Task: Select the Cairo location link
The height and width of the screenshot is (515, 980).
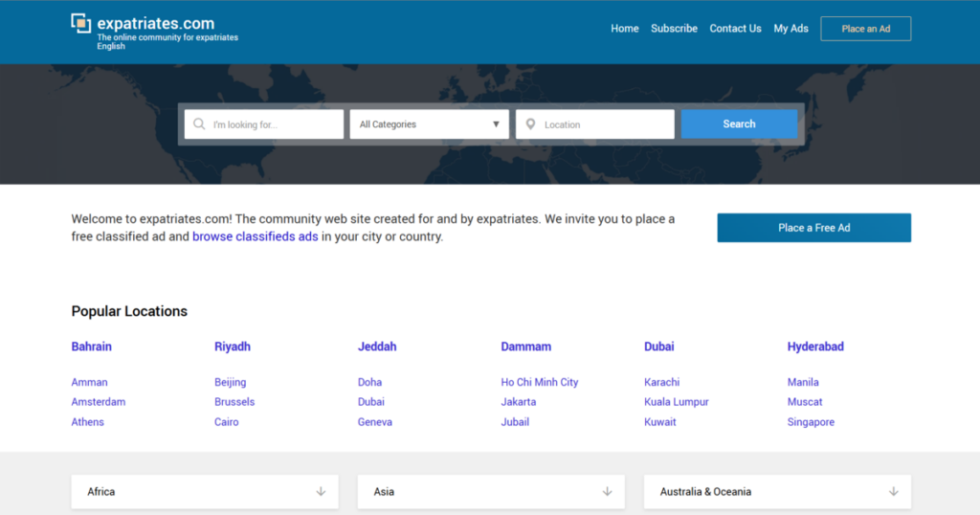Action: (226, 422)
